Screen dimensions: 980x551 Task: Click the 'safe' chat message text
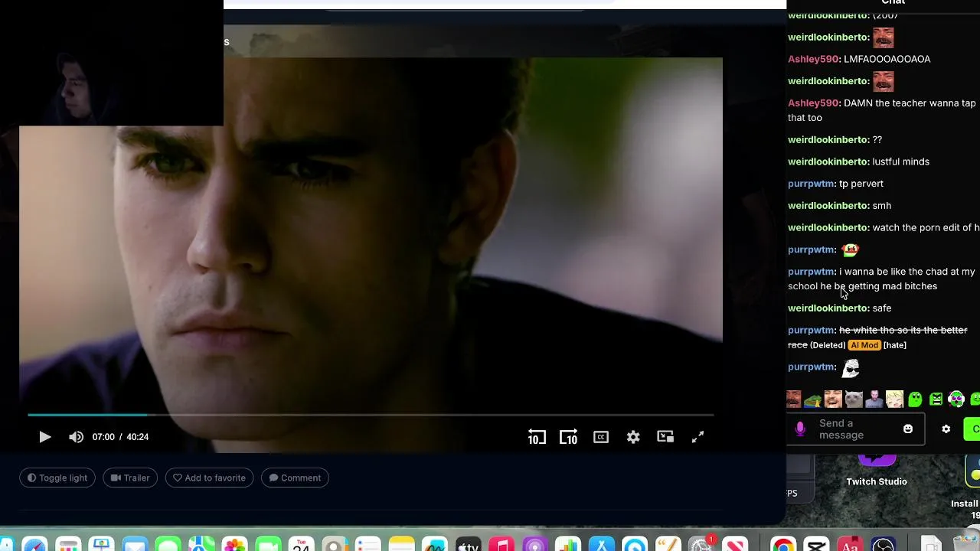click(882, 308)
